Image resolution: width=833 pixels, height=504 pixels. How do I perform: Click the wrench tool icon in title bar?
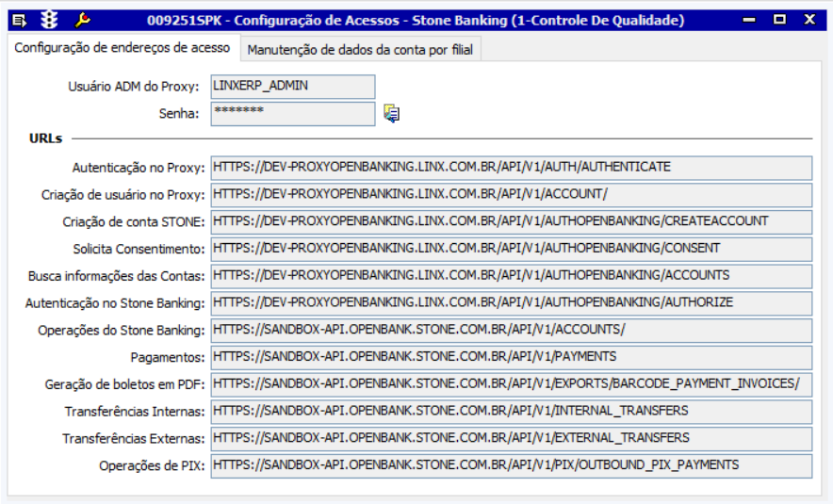[82, 20]
